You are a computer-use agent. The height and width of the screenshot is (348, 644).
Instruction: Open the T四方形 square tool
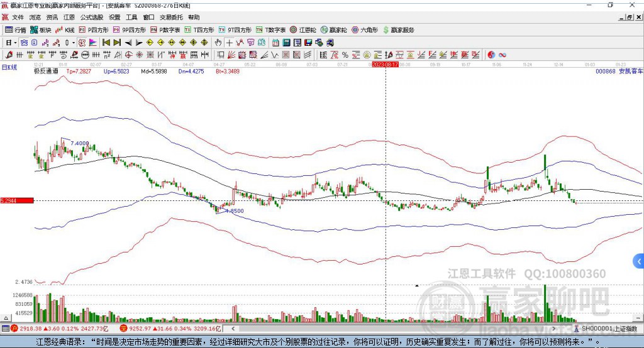(x=199, y=30)
